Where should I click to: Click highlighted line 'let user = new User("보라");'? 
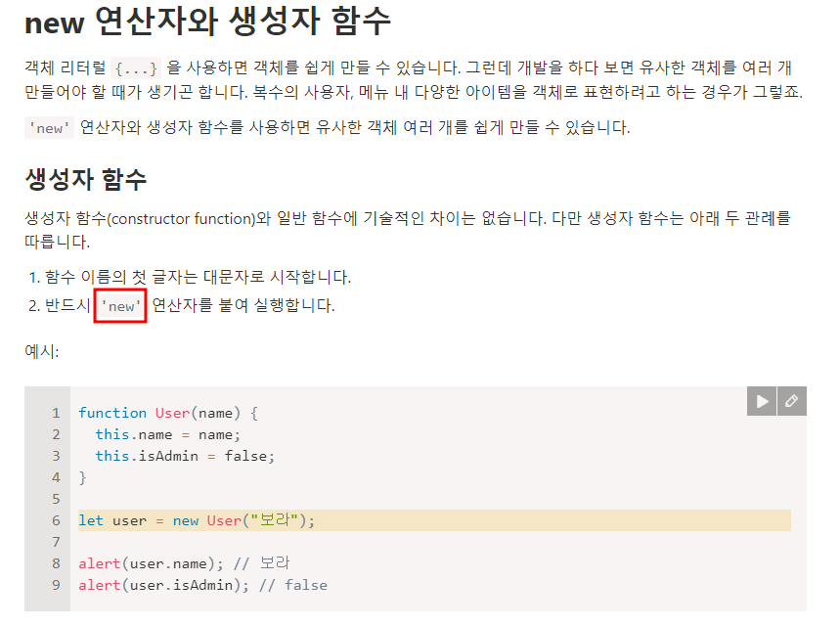pos(434,520)
